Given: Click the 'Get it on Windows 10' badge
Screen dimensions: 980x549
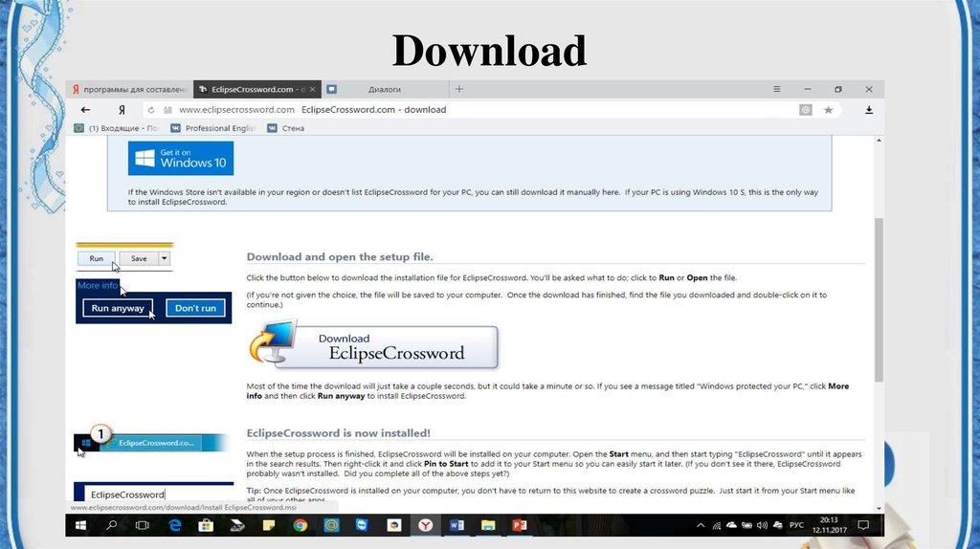Looking at the screenshot, I should click(181, 158).
